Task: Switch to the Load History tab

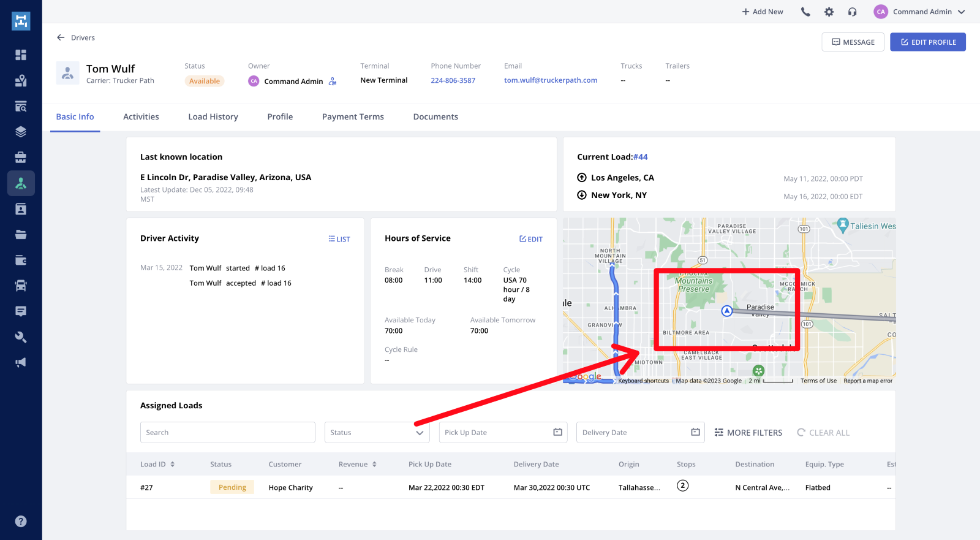Action: coord(213,116)
